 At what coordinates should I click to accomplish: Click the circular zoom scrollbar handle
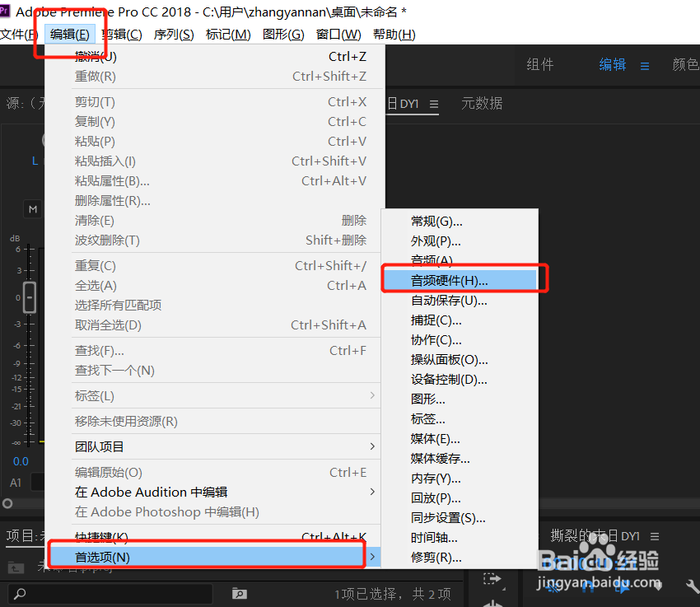pos(7,503)
